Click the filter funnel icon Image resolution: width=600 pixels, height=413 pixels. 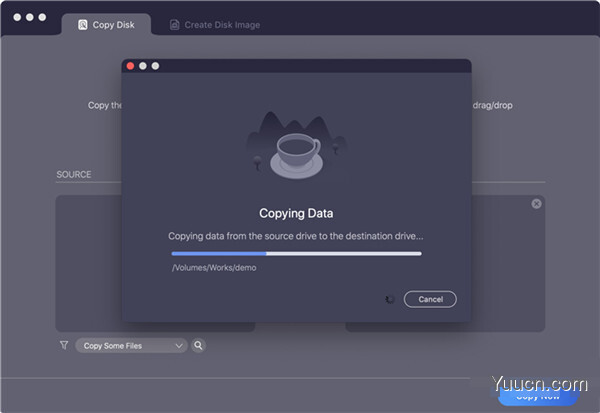[x=64, y=345]
